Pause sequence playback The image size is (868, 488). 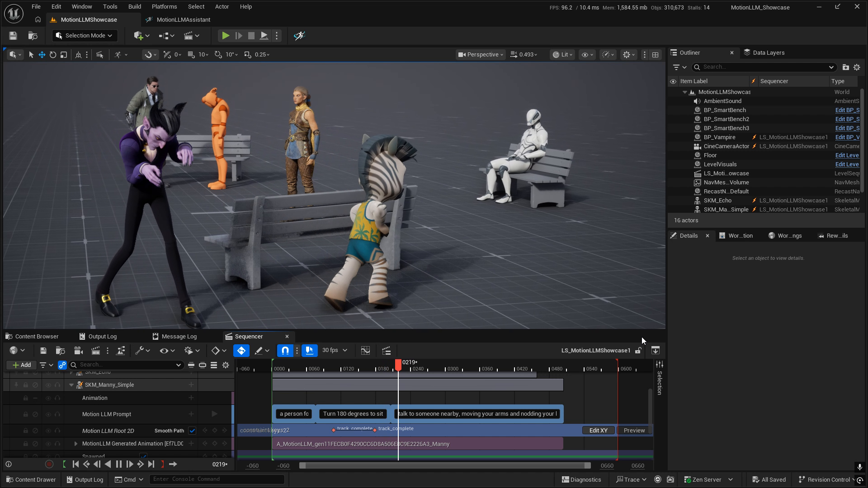(x=119, y=464)
